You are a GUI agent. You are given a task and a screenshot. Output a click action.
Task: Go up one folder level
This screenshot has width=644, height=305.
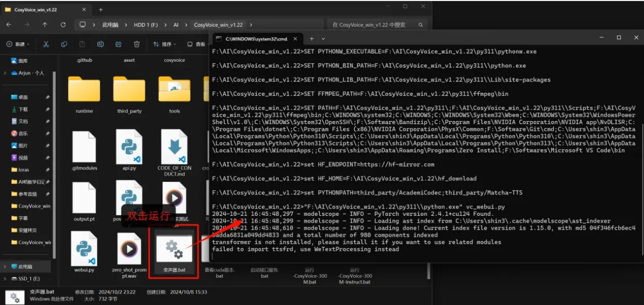point(45,25)
